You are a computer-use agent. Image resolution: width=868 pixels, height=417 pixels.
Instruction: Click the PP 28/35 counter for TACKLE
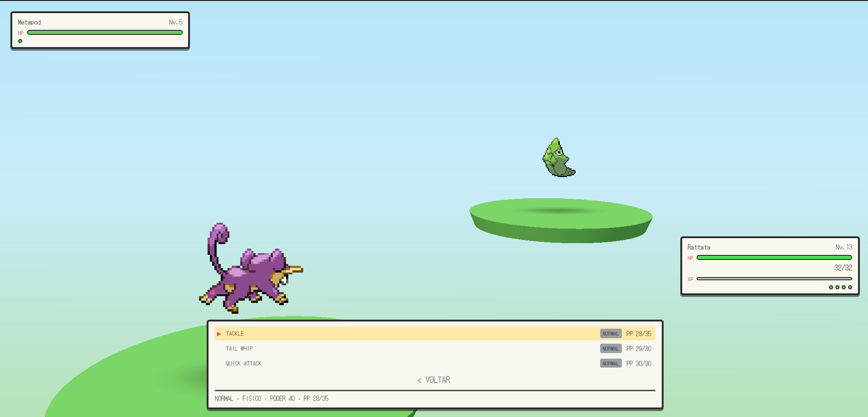tap(639, 334)
